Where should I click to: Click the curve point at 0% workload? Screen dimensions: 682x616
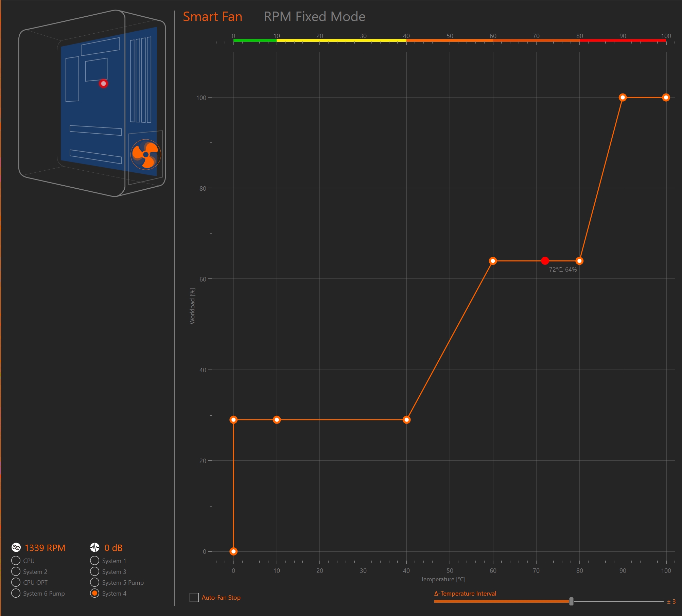(x=233, y=551)
